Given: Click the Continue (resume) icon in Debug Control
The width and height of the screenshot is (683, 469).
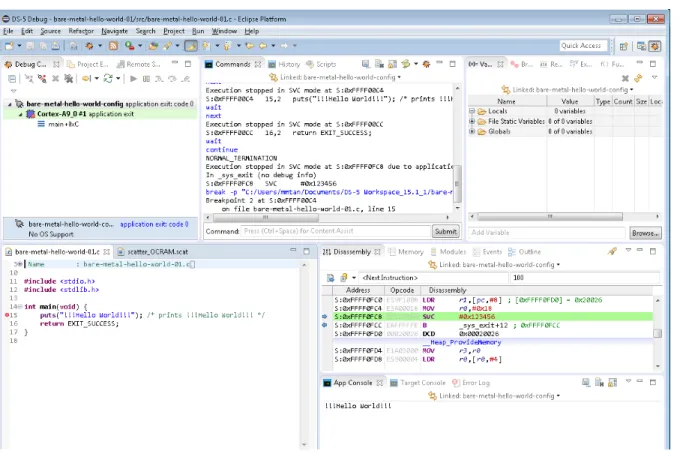Looking at the screenshot, I should (x=134, y=79).
